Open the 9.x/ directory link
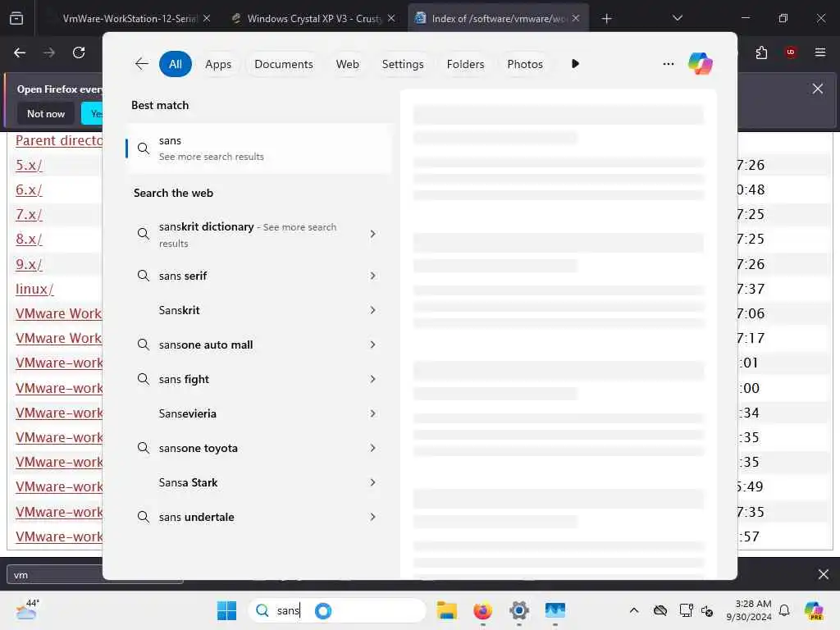Screen dimensions: 840x630 [x=29, y=264]
